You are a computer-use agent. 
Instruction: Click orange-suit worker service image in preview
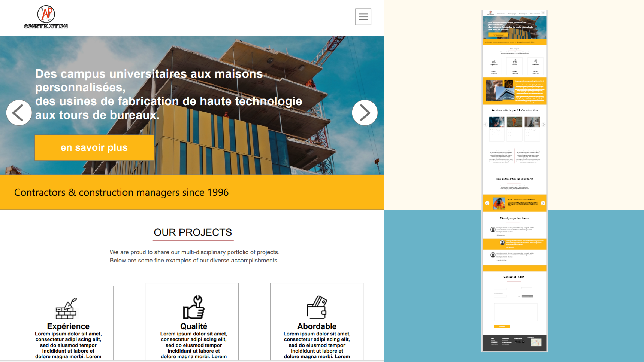[x=514, y=122]
